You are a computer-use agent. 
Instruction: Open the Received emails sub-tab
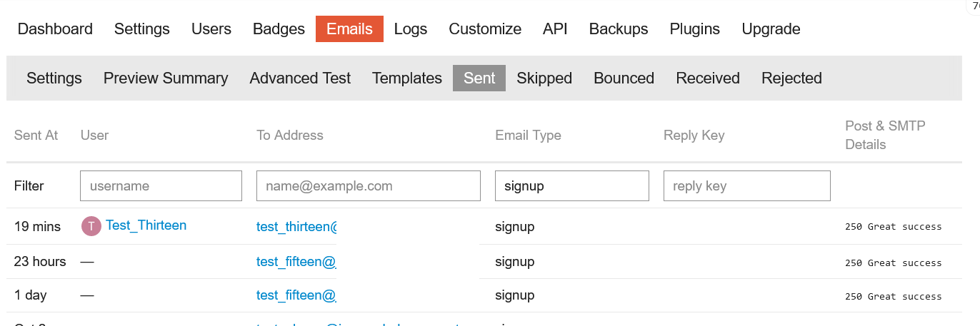click(x=708, y=78)
